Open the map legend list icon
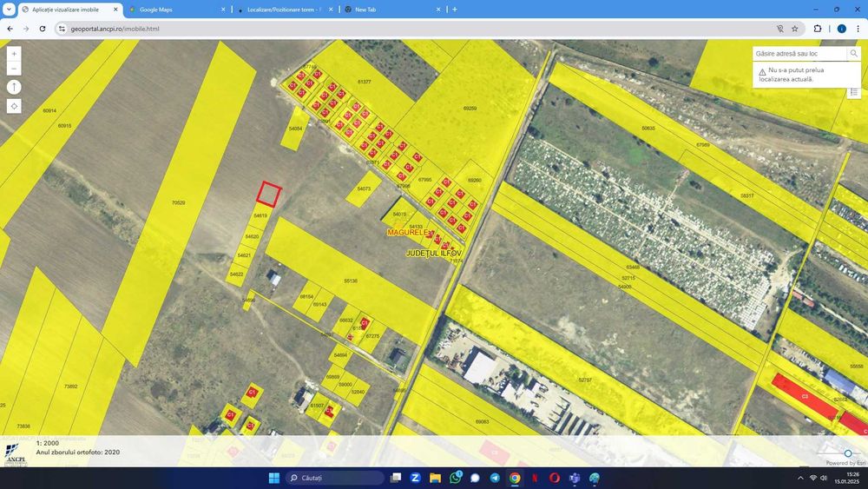The width and height of the screenshot is (868, 489). [854, 92]
